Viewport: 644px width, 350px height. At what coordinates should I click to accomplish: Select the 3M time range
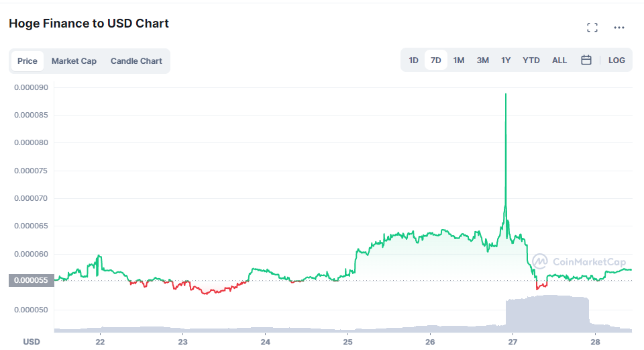(482, 60)
